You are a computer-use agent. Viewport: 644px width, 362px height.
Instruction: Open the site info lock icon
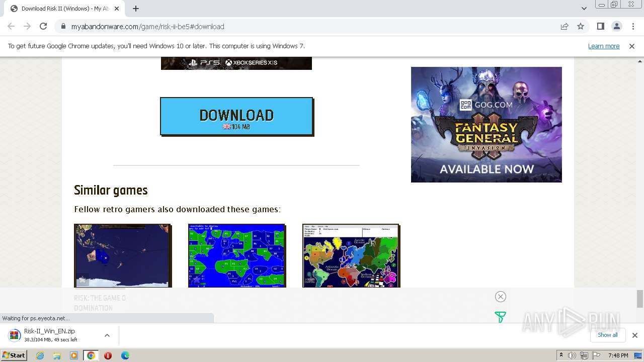click(x=63, y=27)
